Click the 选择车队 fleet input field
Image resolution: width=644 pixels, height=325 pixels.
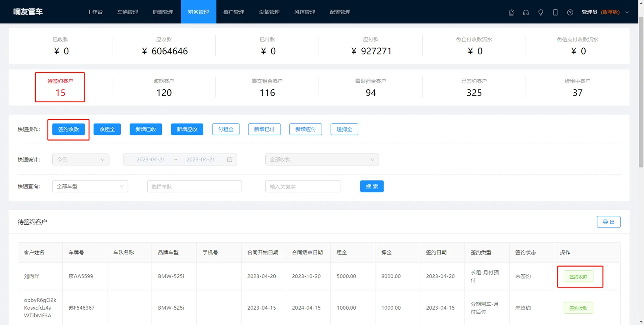pos(194,186)
